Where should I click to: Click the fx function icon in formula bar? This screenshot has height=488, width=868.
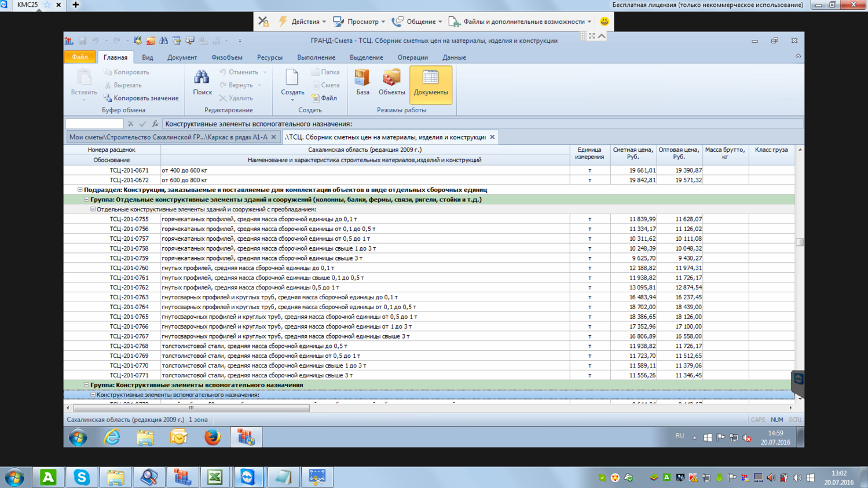click(155, 124)
